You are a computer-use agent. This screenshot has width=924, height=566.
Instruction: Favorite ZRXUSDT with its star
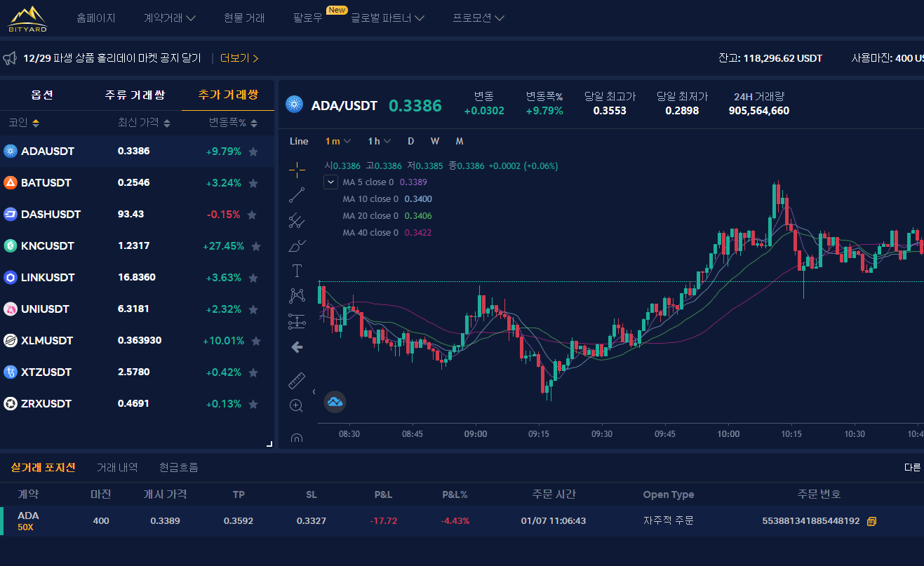pyautogui.click(x=253, y=403)
